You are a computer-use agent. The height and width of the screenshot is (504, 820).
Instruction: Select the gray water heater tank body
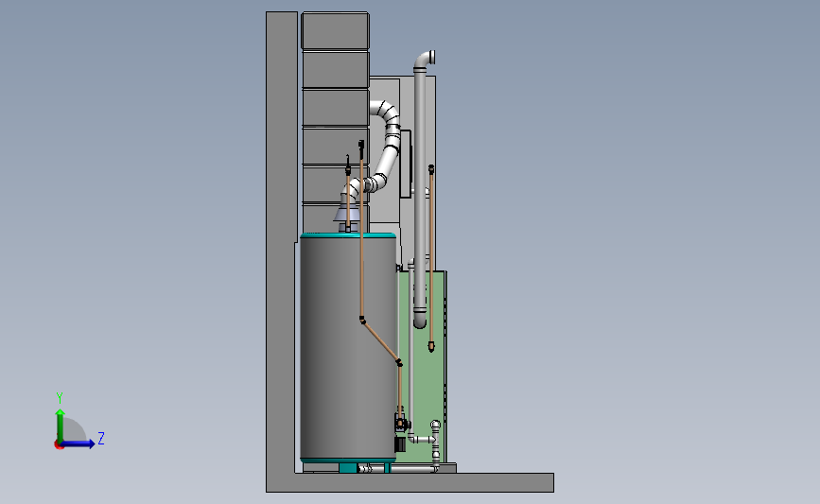348,348
